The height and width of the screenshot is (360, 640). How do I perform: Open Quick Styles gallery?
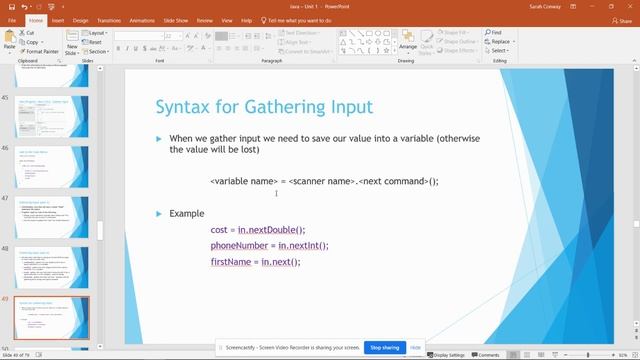(426, 42)
